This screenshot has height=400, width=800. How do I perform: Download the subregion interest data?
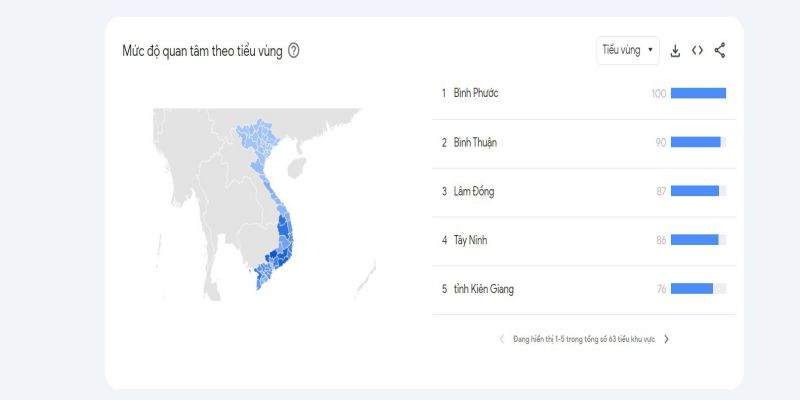pos(675,51)
